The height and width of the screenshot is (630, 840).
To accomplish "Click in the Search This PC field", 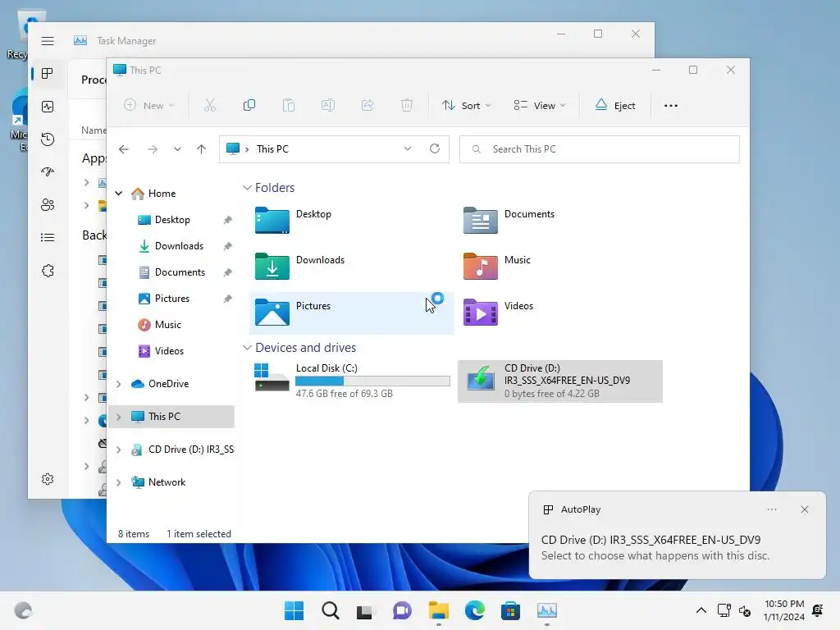I will pyautogui.click(x=600, y=149).
